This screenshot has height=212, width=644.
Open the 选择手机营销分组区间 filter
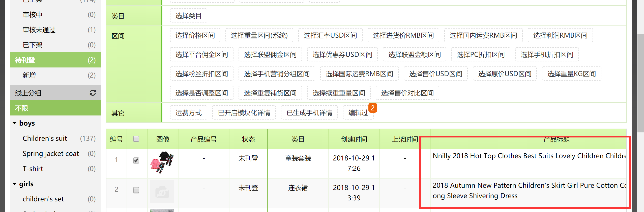point(277,74)
